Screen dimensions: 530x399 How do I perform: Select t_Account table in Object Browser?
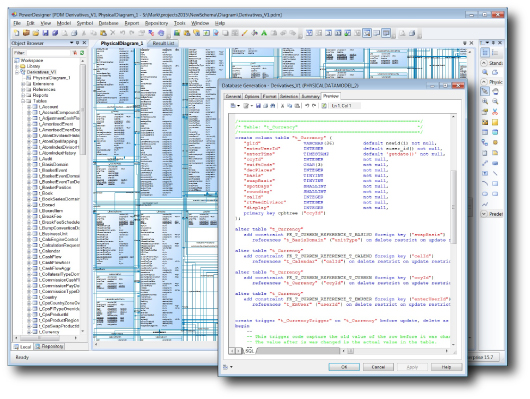pos(48,107)
